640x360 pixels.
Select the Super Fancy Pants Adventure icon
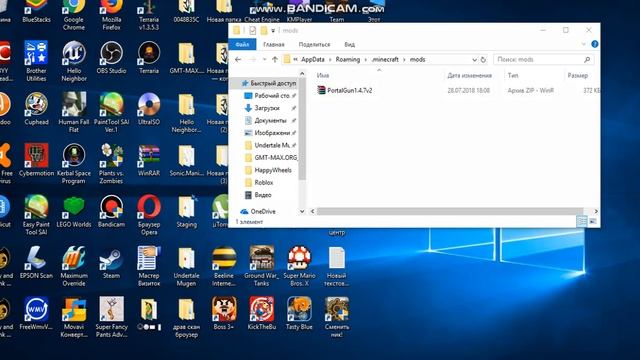pyautogui.click(x=111, y=317)
